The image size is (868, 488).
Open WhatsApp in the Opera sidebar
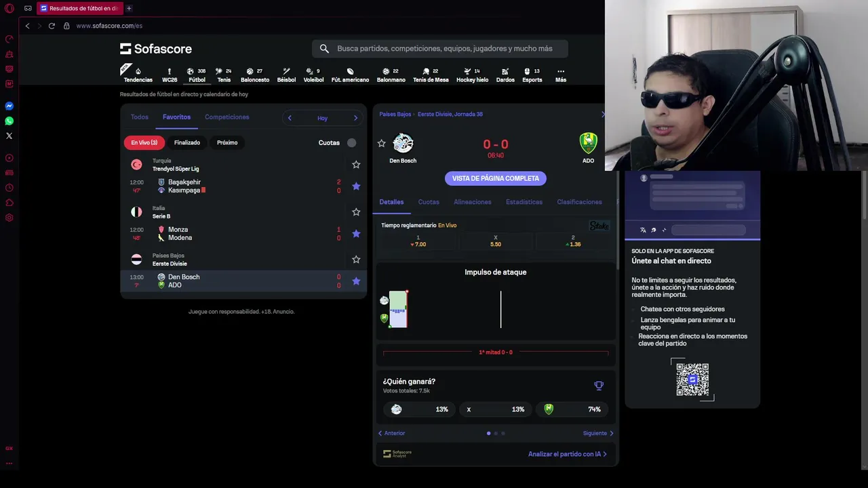point(9,121)
